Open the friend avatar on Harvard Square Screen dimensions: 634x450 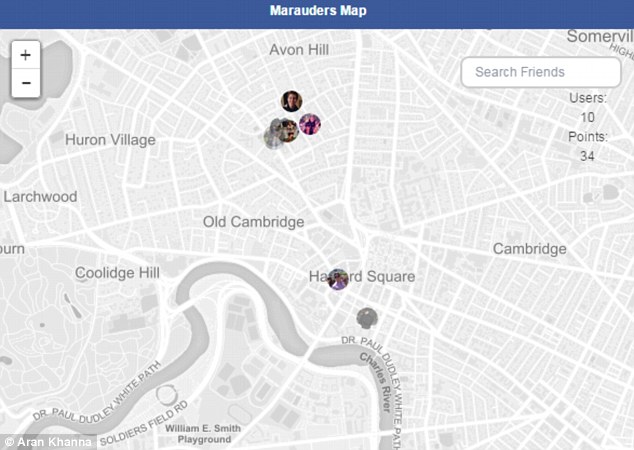click(338, 279)
